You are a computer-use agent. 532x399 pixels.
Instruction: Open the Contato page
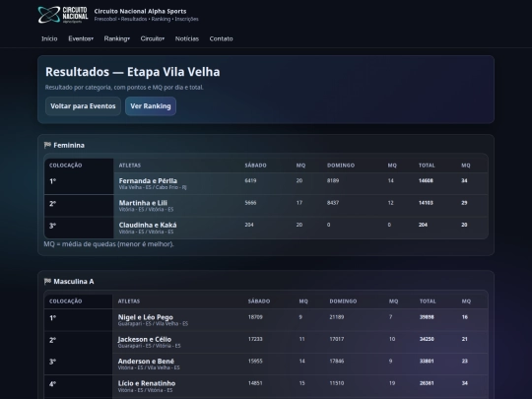222,38
